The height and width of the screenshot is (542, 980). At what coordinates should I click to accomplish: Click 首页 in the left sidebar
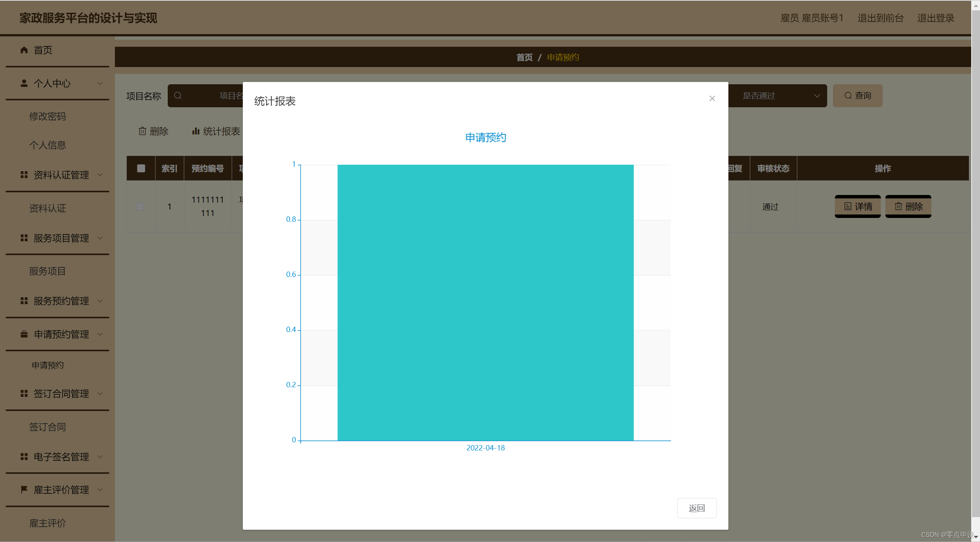43,50
